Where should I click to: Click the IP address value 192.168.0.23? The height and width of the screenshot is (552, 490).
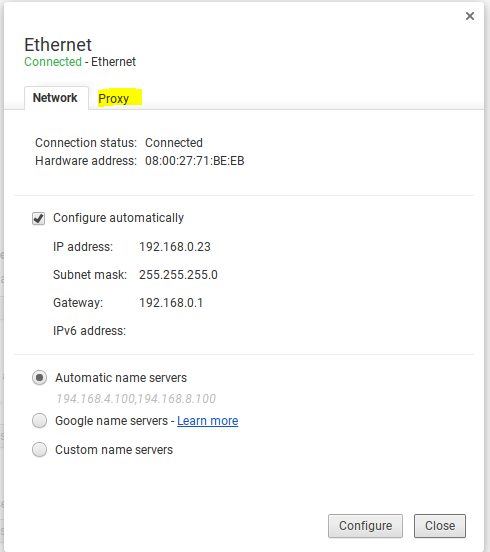pos(175,247)
